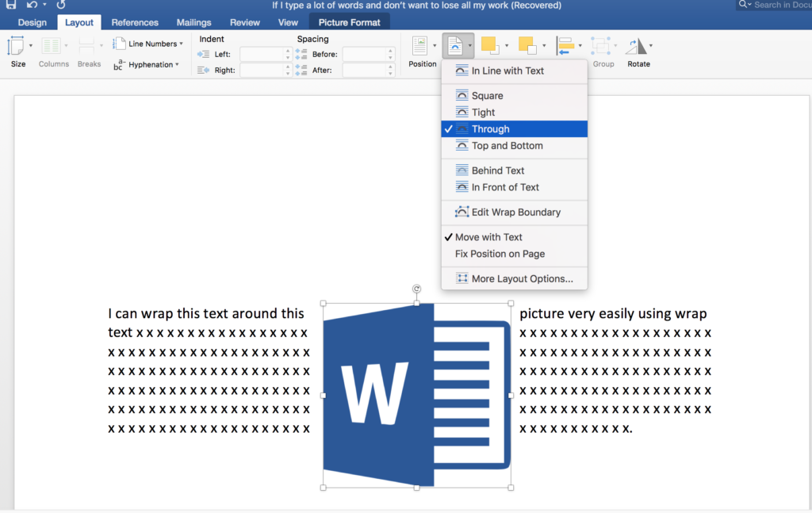Click text 'I can wrap this text around this'

[x=206, y=314]
